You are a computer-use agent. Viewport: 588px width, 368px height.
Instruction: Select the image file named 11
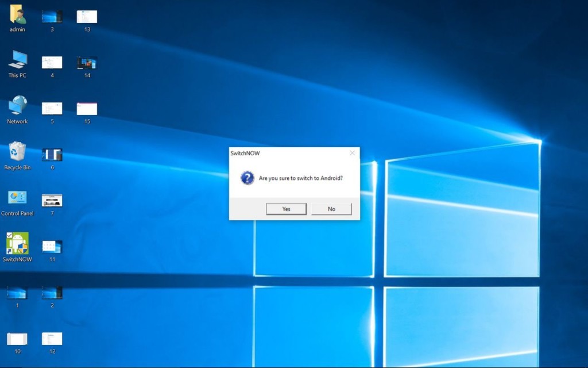(x=52, y=247)
